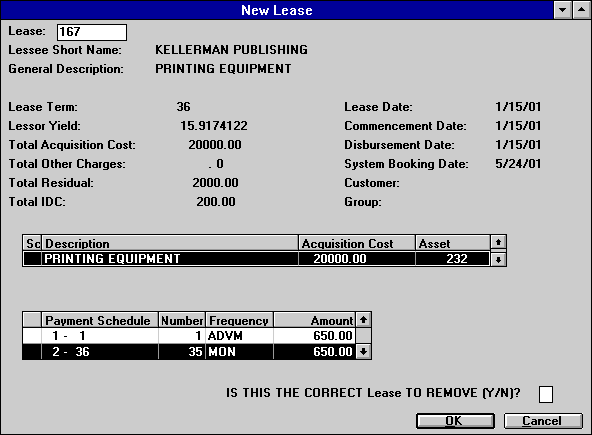Click the title bar maximize up-arrow button
The height and width of the screenshot is (435, 592).
(x=581, y=10)
